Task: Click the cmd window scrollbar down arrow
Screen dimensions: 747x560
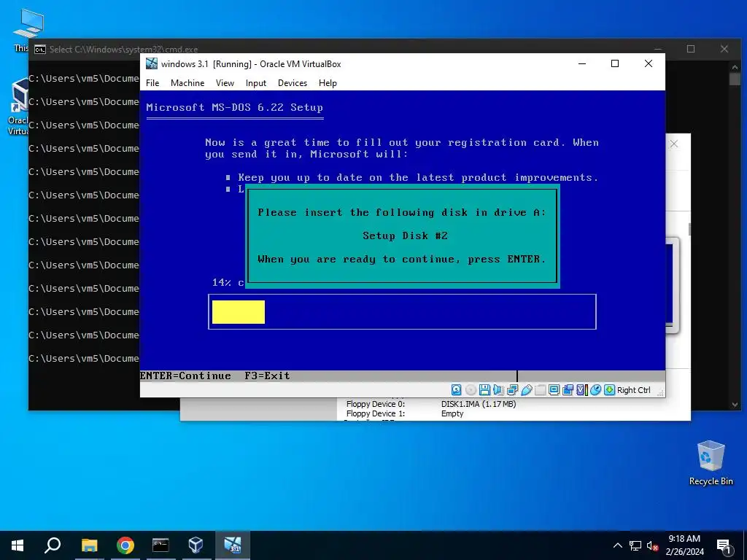Action: (735, 405)
